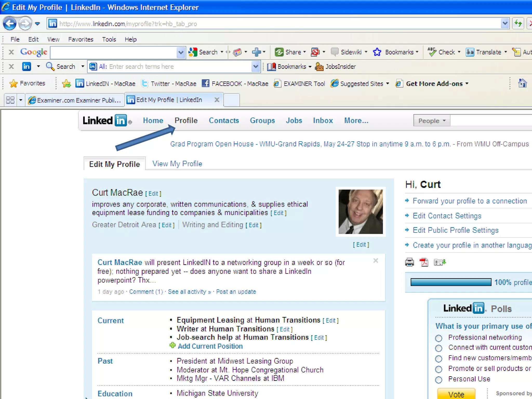Open the People search type dropdown

click(432, 121)
